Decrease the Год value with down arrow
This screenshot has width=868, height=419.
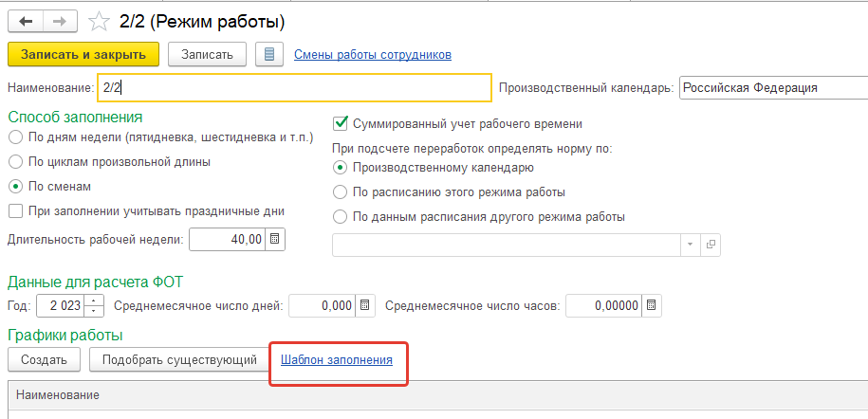94,311
